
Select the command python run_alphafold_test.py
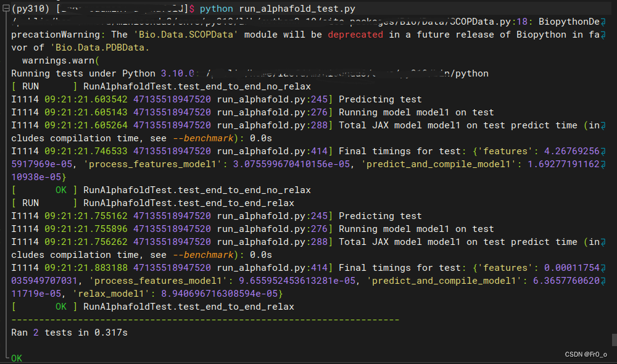pos(277,8)
